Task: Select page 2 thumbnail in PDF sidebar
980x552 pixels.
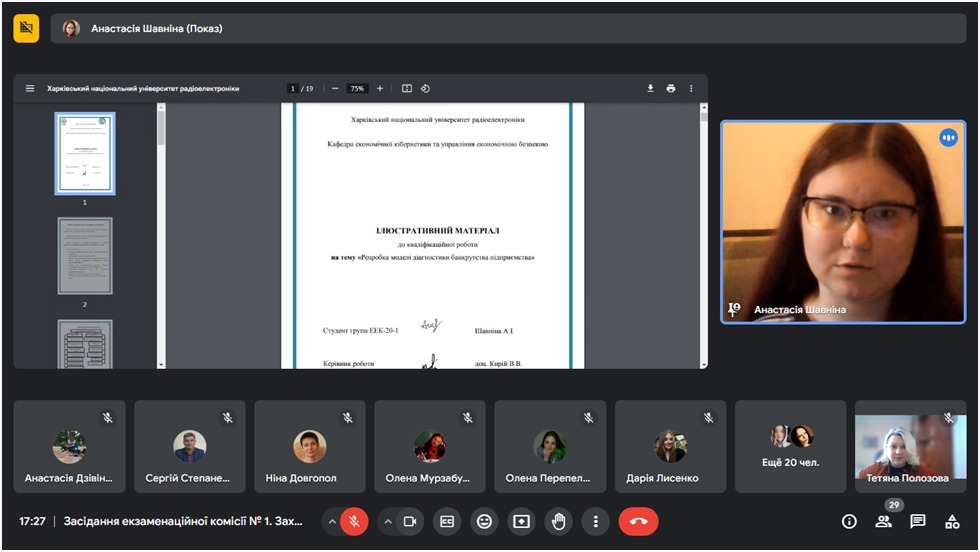Action: (85, 257)
